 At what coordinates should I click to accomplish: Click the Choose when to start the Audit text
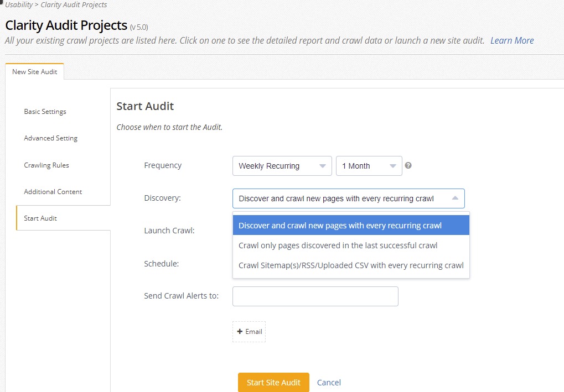[x=169, y=127]
